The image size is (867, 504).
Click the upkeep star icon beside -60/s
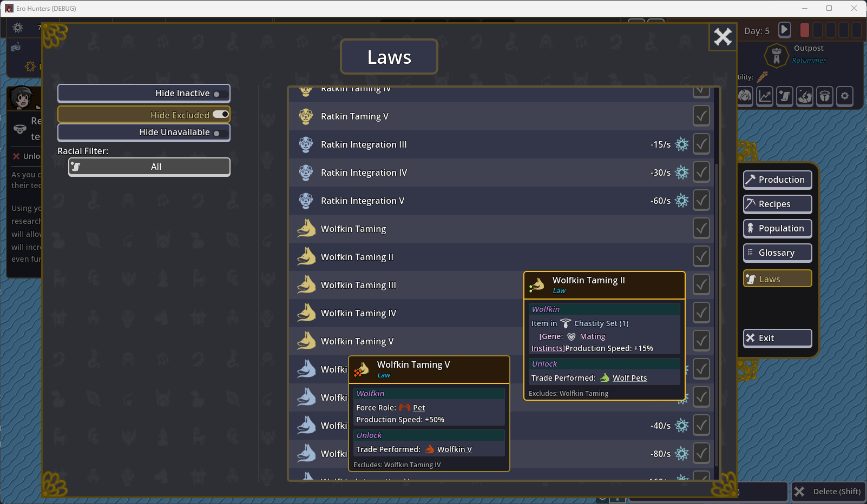(682, 201)
